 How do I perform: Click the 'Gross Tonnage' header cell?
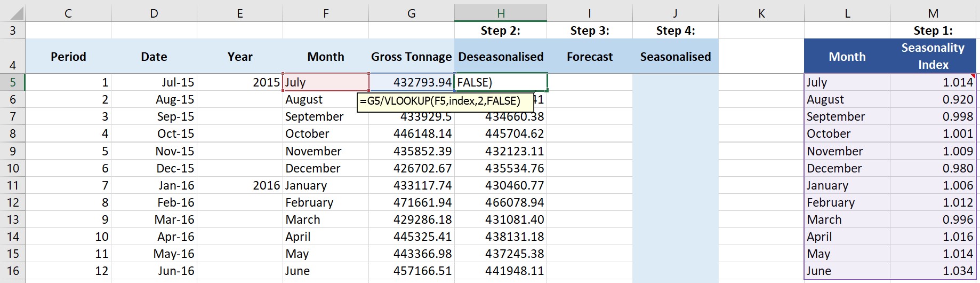point(412,56)
